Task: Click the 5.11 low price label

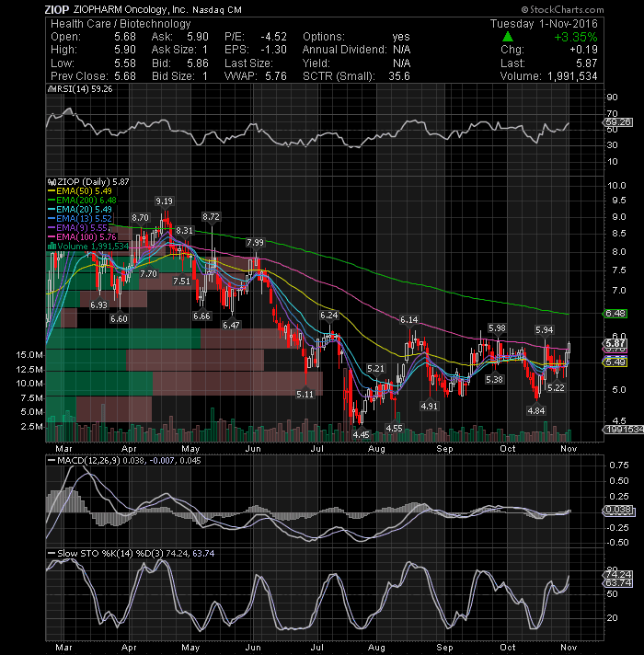Action: 305,395
